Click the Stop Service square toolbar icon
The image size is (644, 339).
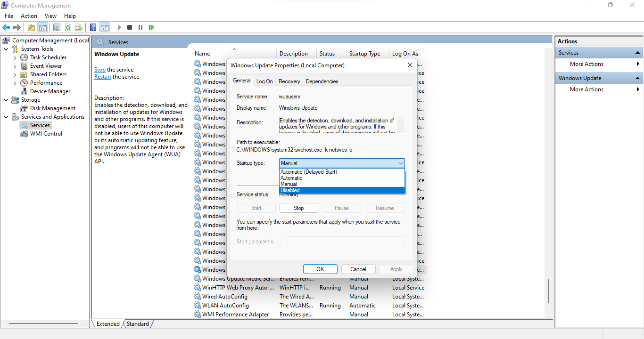click(130, 27)
